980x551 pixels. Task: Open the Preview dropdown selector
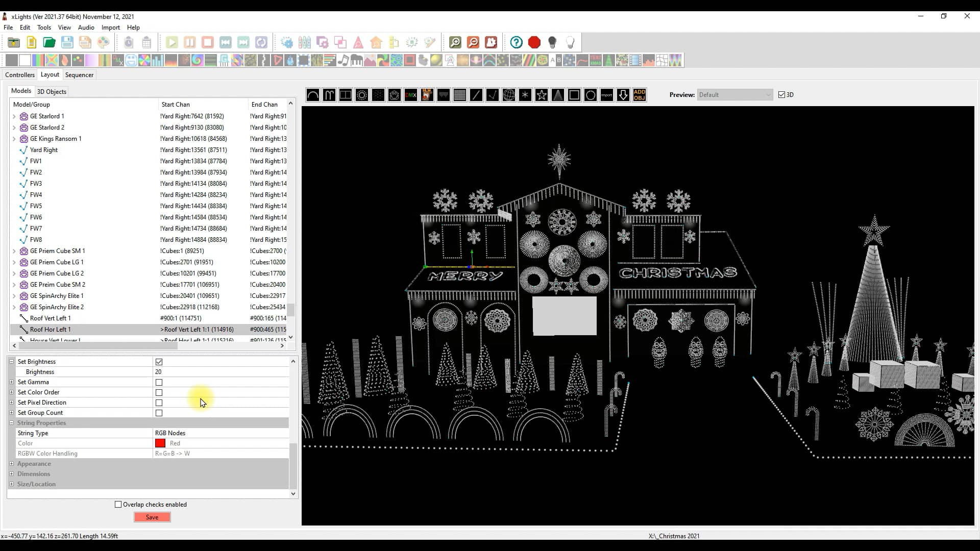[x=735, y=94]
